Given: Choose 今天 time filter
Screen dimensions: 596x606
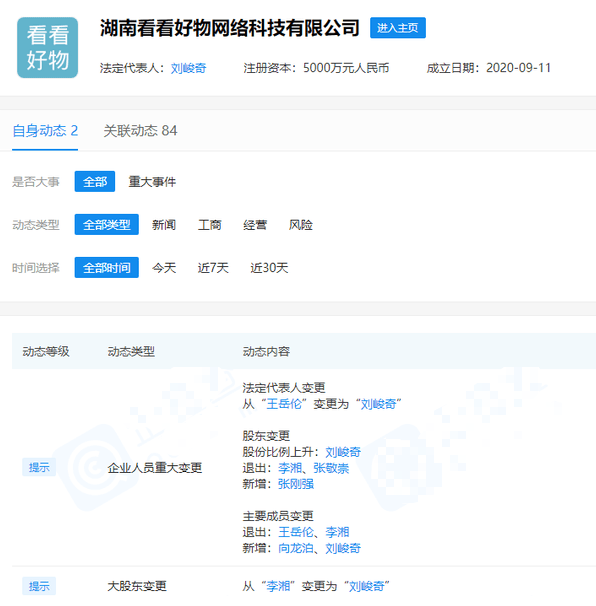Looking at the screenshot, I should pyautogui.click(x=164, y=267).
